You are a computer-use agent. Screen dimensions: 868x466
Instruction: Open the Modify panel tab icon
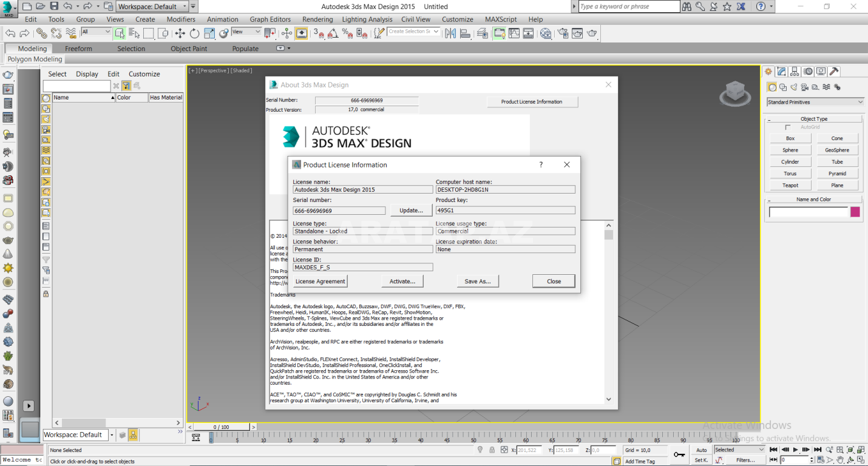coord(781,71)
